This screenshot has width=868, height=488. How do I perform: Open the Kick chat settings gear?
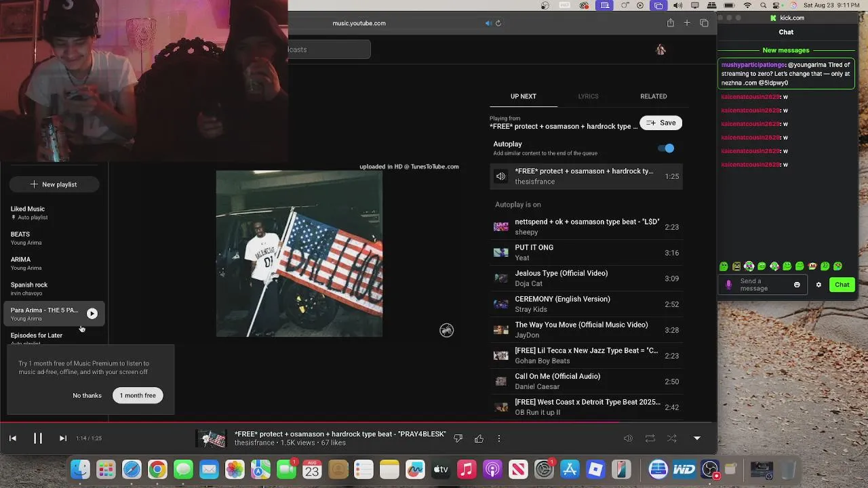pyautogui.click(x=818, y=285)
